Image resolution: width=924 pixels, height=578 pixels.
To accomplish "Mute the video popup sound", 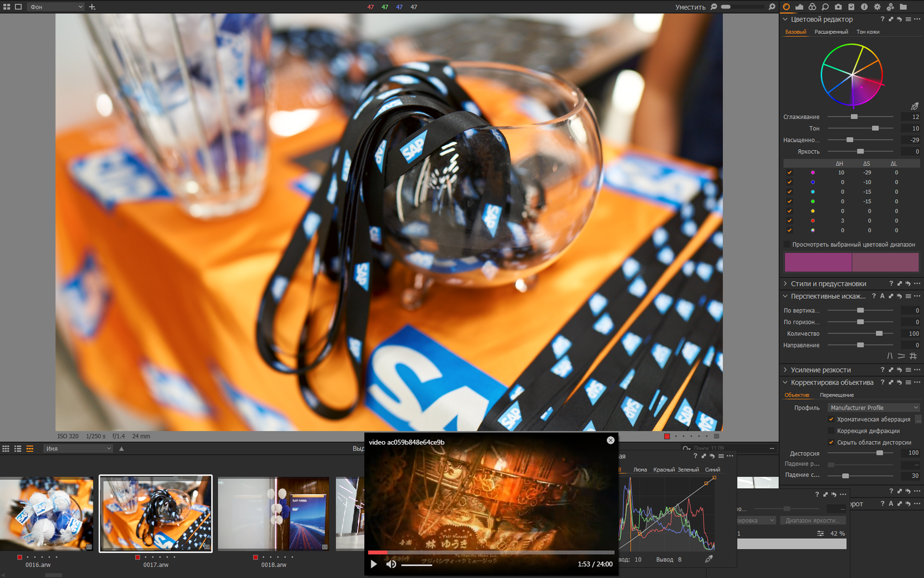I will pyautogui.click(x=391, y=564).
